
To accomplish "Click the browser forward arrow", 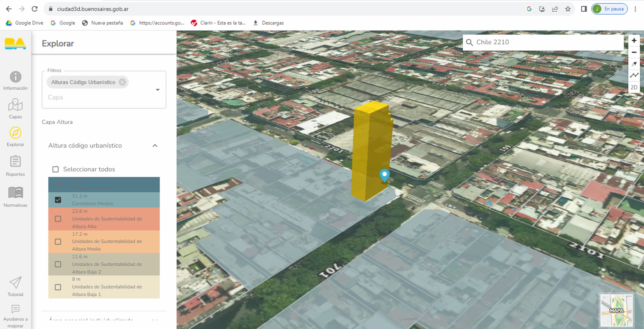I will 22,9.
